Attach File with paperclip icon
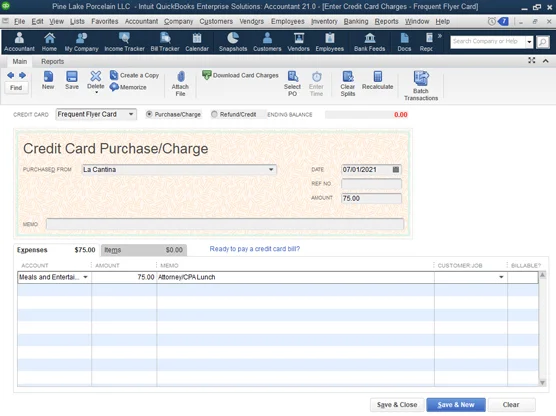Screen dimensions: 556x416 pyautogui.click(x=180, y=84)
